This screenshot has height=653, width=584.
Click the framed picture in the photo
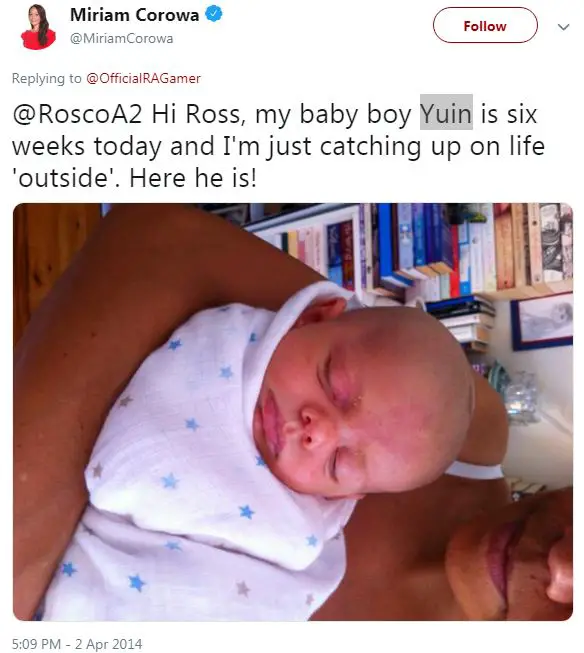coord(542,321)
